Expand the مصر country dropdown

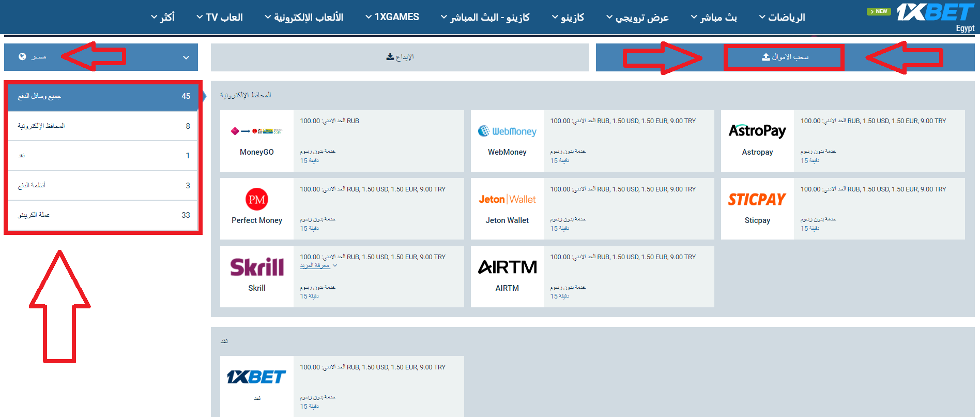click(101, 57)
